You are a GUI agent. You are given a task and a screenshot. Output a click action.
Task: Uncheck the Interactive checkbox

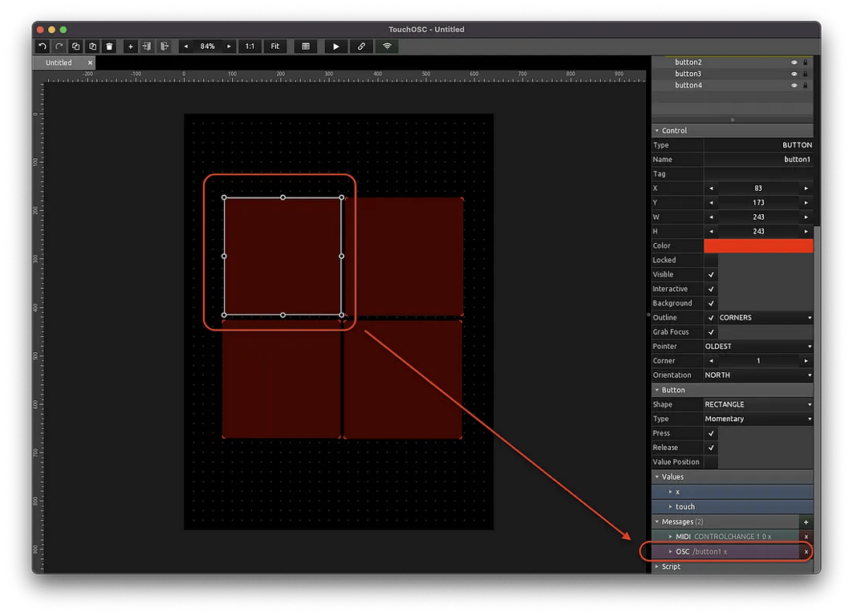click(711, 289)
